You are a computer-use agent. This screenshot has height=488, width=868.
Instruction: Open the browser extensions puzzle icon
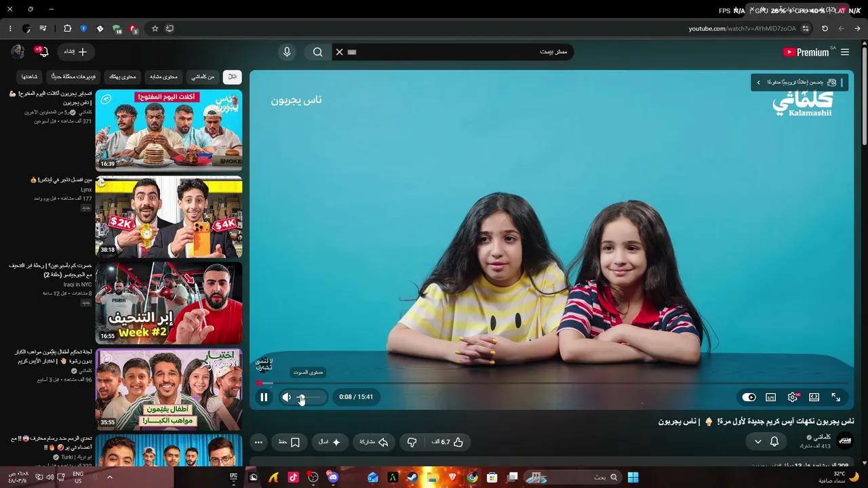[67, 28]
